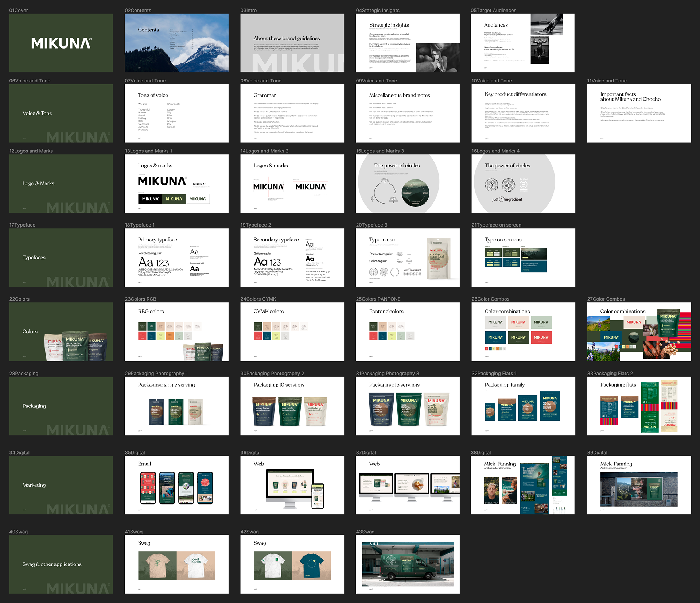Select the 'Packaging: family' artboard
700x603 pixels.
pos(523,406)
